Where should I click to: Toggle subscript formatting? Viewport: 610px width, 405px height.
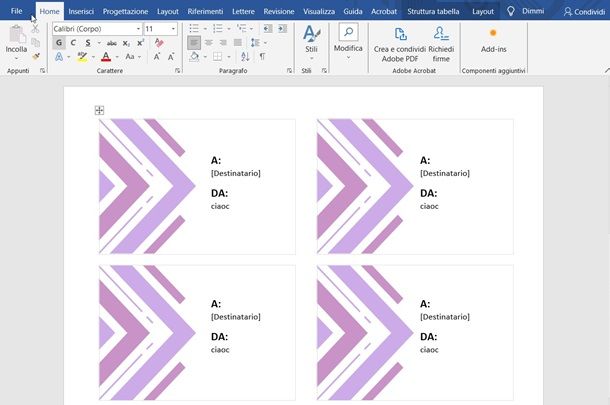point(126,43)
